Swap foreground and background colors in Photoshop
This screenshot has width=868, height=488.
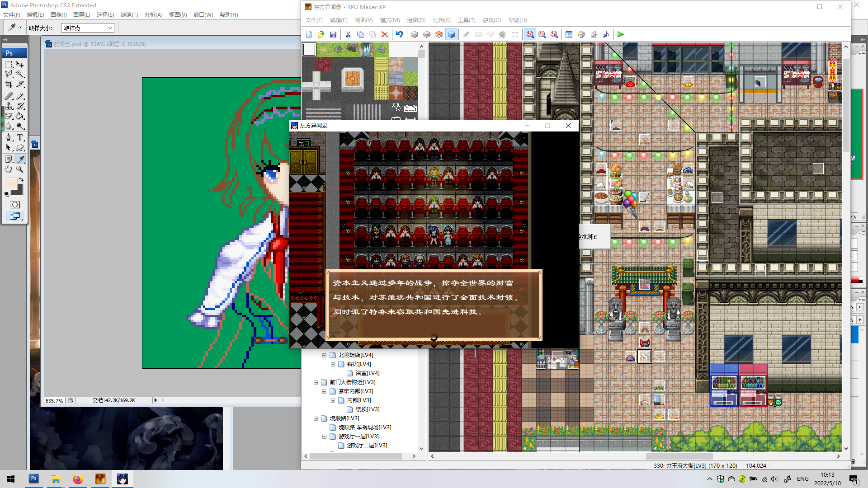click(21, 179)
